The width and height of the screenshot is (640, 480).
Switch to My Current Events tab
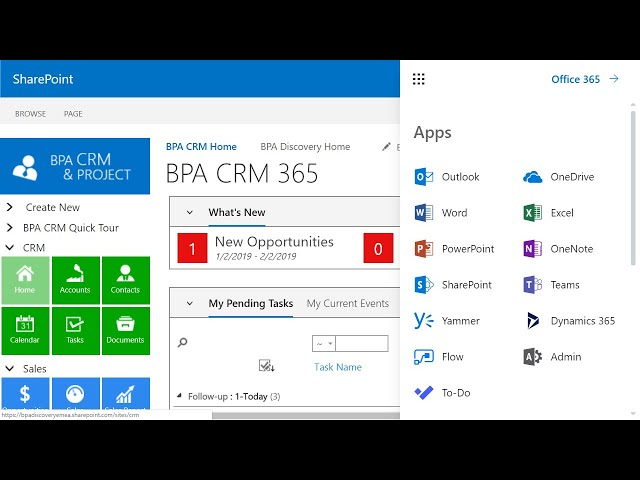click(x=348, y=303)
